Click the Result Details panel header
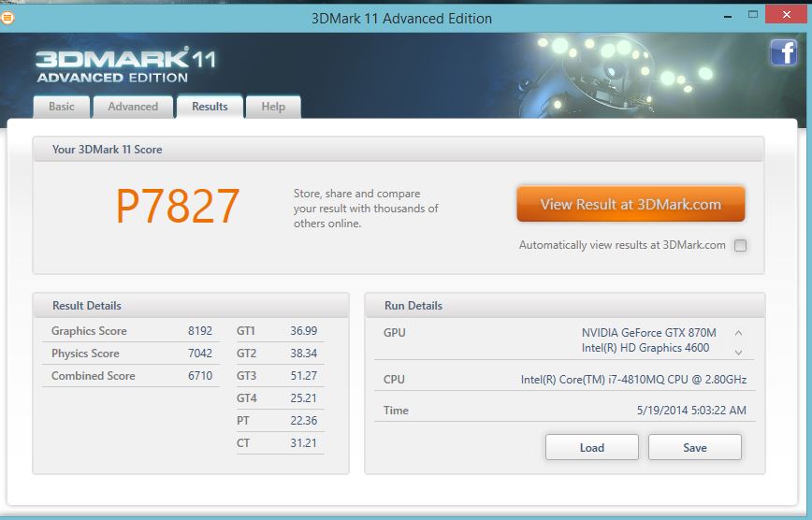812x520 pixels. 191,306
